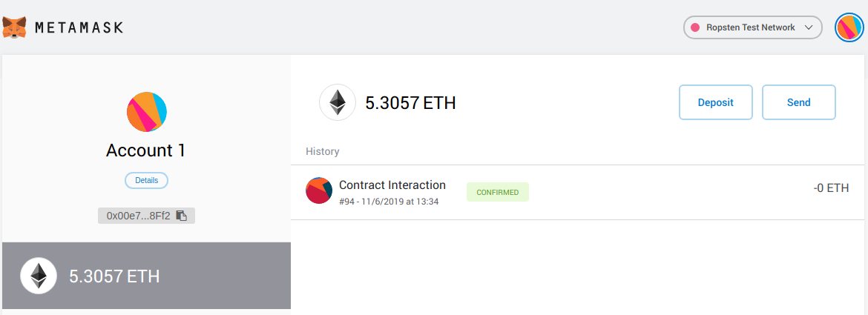868x315 pixels.
Task: Open the Ropsten Test Network dropdown
Action: pyautogui.click(x=752, y=27)
